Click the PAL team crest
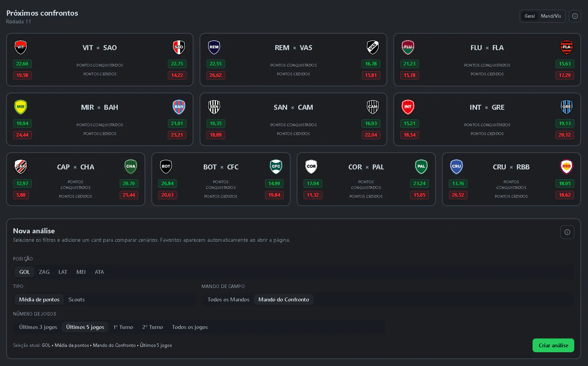The height and width of the screenshot is (366, 588). [x=421, y=166]
